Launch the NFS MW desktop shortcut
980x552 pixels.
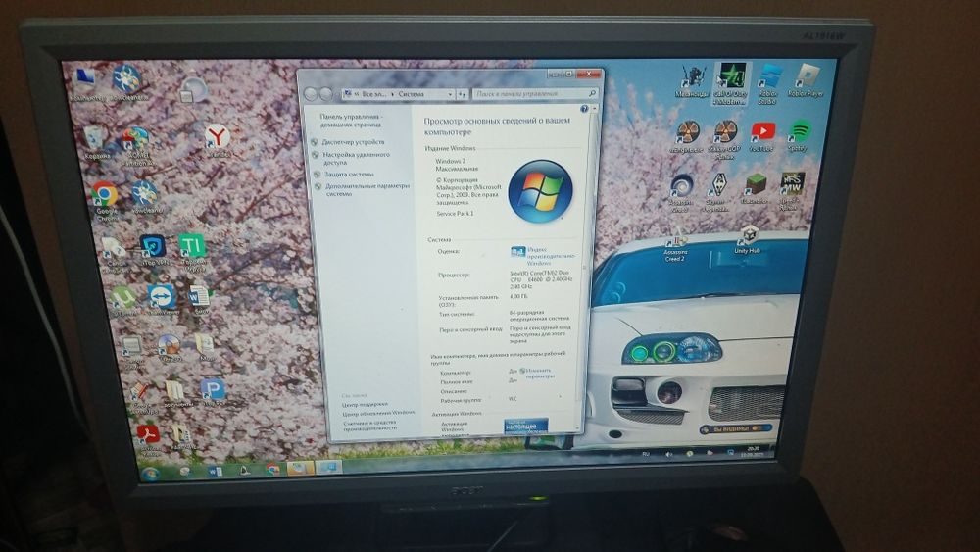[x=791, y=190]
